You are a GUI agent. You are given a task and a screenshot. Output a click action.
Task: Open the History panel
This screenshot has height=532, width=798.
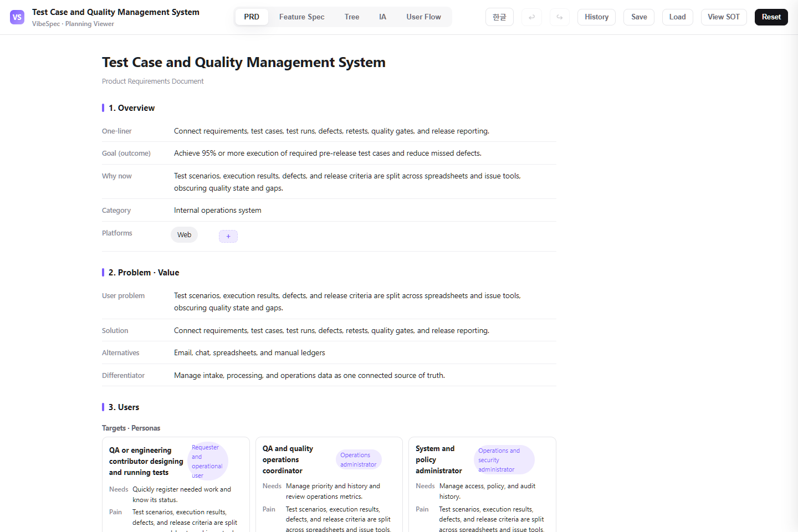(x=596, y=17)
